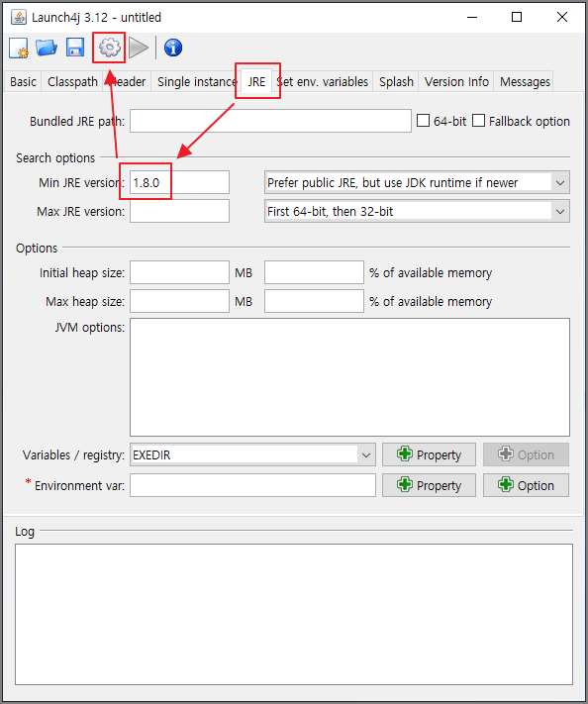Viewport: 588px width, 704px height.
Task: Open About via blue info icon
Action: pos(173,48)
